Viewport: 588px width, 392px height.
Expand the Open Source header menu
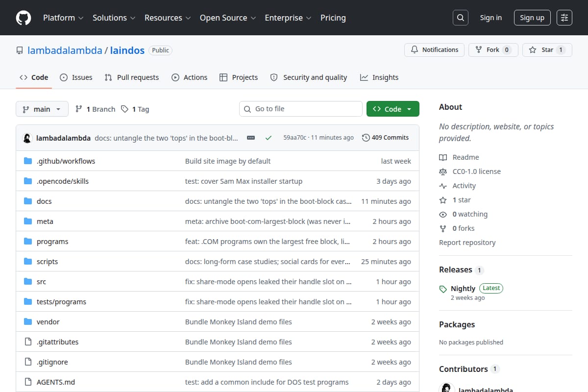(x=228, y=18)
